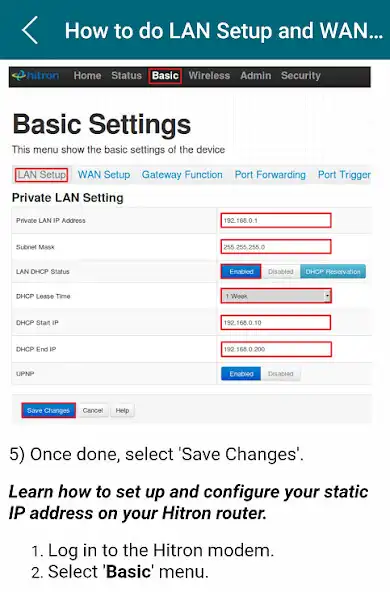
Task: Open DHCP Reservation settings
Action: (x=333, y=271)
